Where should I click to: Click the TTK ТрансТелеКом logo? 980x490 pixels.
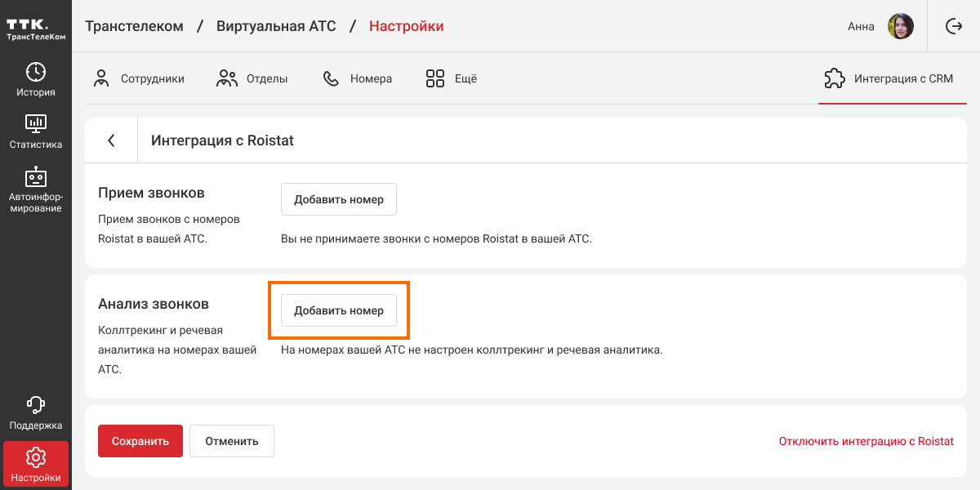pos(36,29)
